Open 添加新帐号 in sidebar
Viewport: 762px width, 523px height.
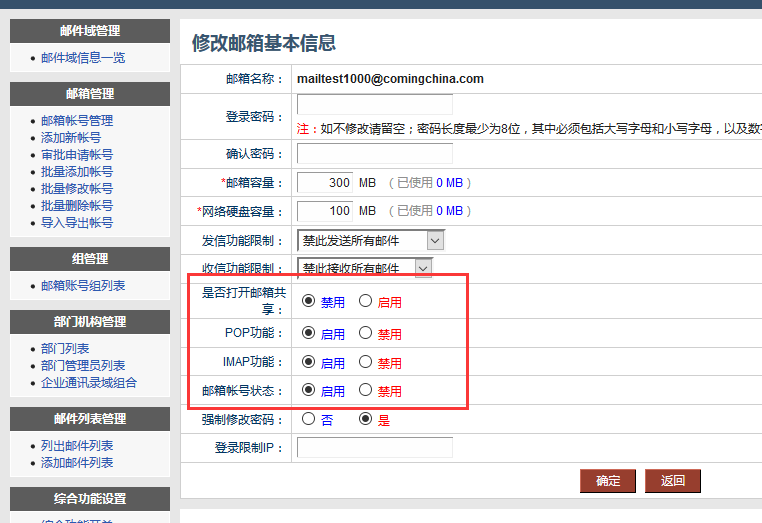[71, 138]
